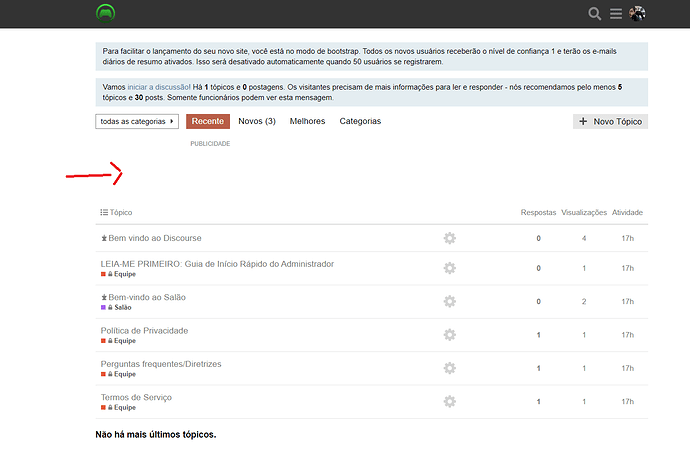The image size is (690, 450).
Task: Open topic 'Bem vindo ao Discourse'
Action: click(x=155, y=238)
